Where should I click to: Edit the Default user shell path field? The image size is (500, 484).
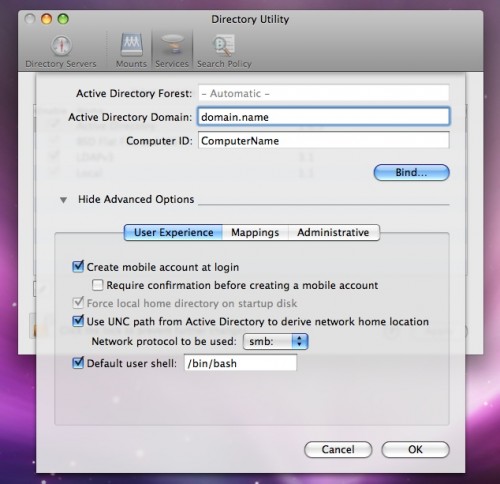240,363
